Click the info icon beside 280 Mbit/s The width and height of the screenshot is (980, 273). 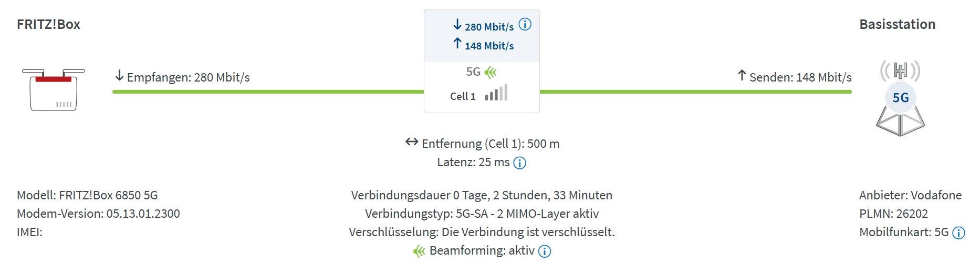(525, 24)
